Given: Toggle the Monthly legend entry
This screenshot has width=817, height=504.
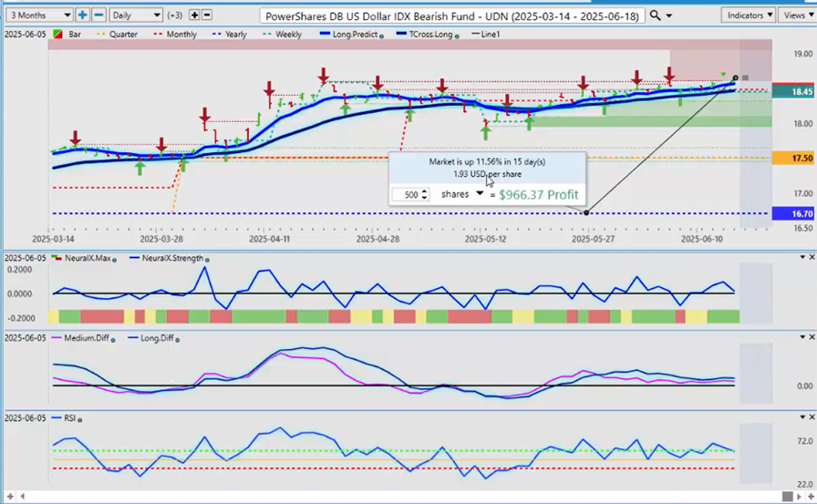Looking at the screenshot, I should coord(175,35).
